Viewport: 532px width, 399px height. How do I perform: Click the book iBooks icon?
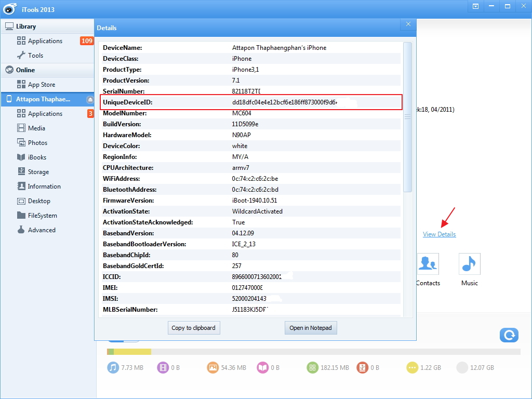(x=21, y=157)
